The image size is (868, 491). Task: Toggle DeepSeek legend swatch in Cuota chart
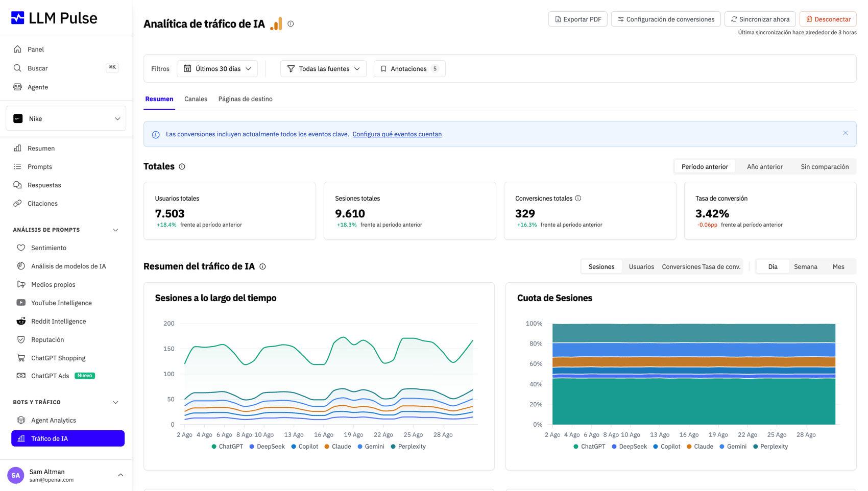click(x=614, y=447)
